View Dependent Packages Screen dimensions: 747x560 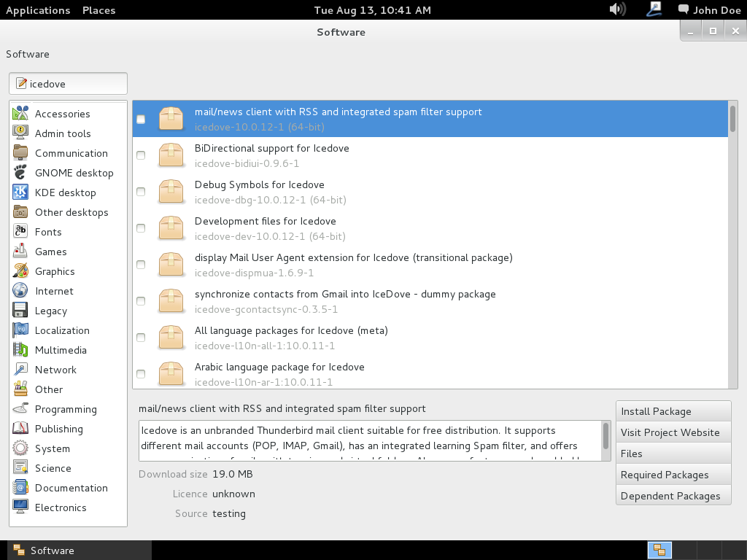coord(673,496)
